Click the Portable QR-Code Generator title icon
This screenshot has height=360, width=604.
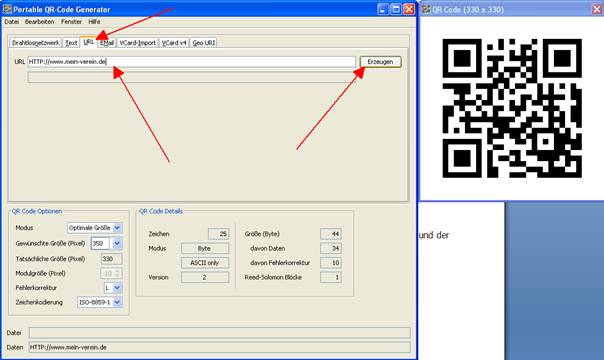pyautogui.click(x=7, y=9)
